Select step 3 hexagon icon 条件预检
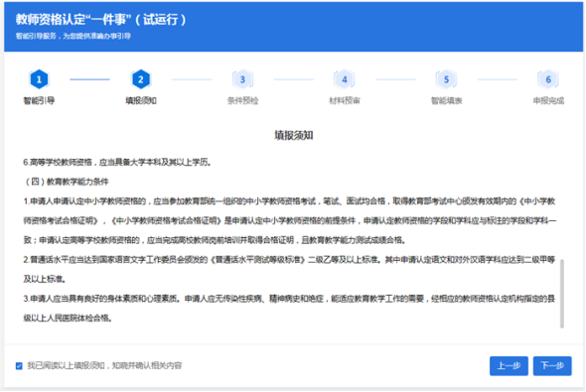The width and height of the screenshot is (586, 392). point(242,79)
